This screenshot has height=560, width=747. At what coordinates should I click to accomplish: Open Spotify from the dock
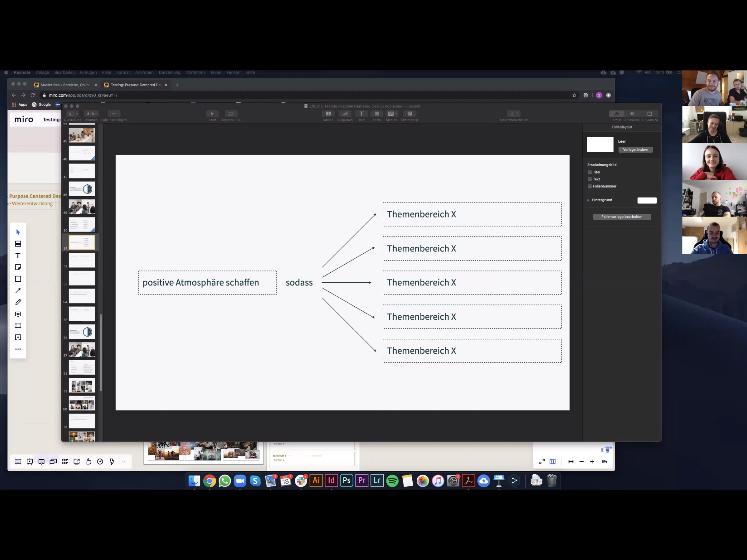click(392, 481)
